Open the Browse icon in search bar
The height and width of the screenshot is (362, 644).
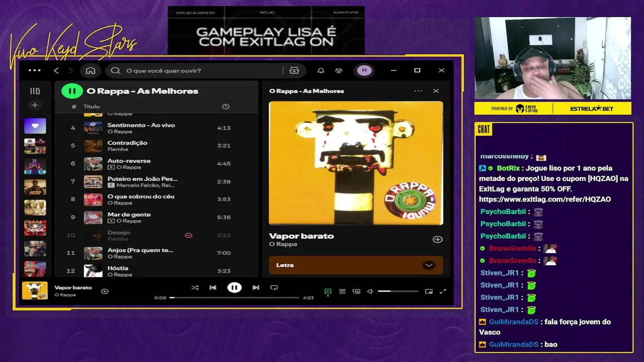pos(294,70)
